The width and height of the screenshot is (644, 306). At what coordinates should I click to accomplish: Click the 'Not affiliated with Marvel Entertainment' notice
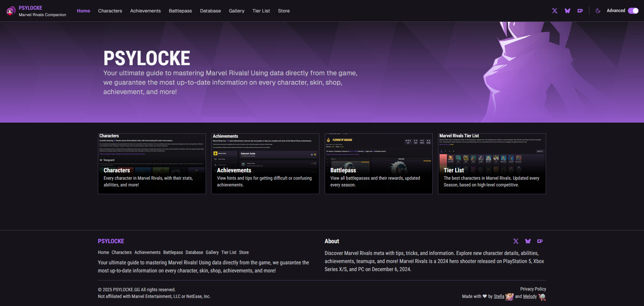[154, 296]
